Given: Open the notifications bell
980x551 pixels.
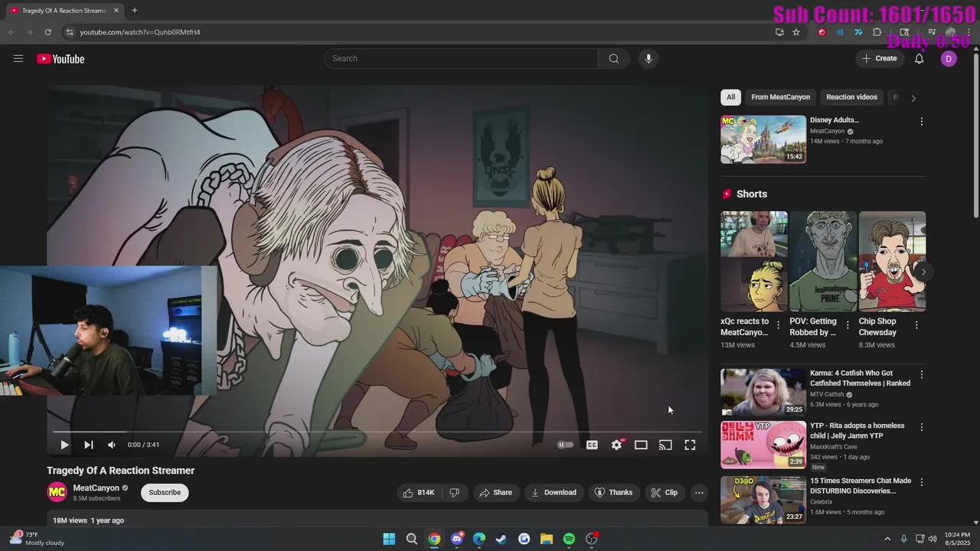Looking at the screenshot, I should (x=920, y=59).
